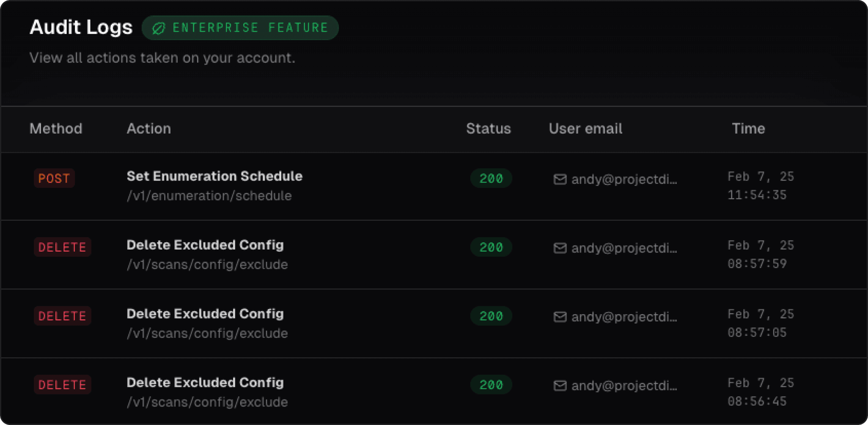The image size is (868, 425).
Task: Click the Feb 7, 25 11:54:35 timestamp
Action: coord(760,186)
